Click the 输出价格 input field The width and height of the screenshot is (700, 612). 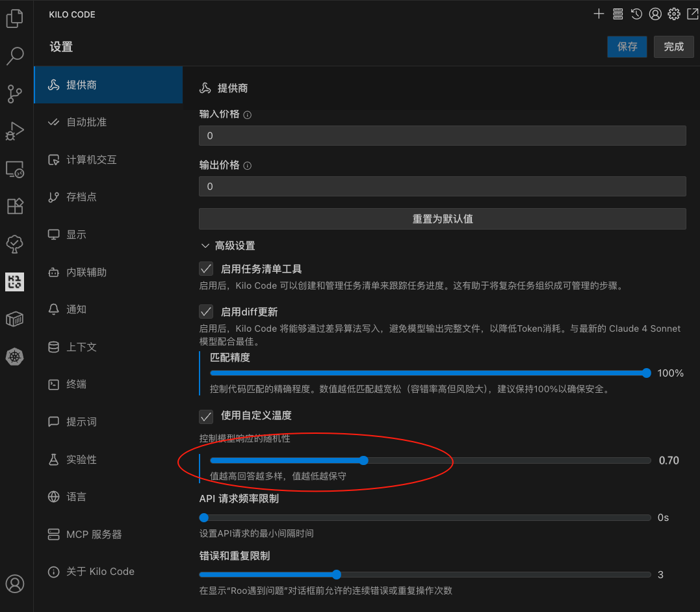pos(442,187)
